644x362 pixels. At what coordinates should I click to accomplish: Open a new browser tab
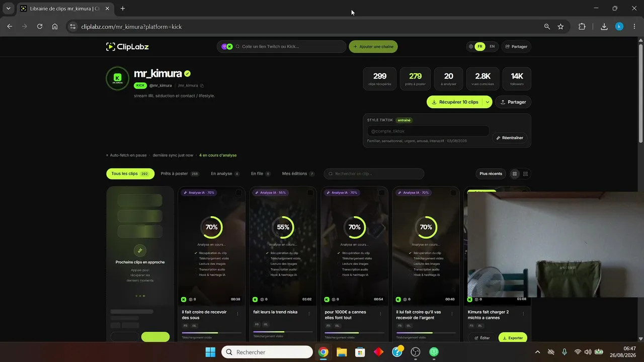(123, 9)
